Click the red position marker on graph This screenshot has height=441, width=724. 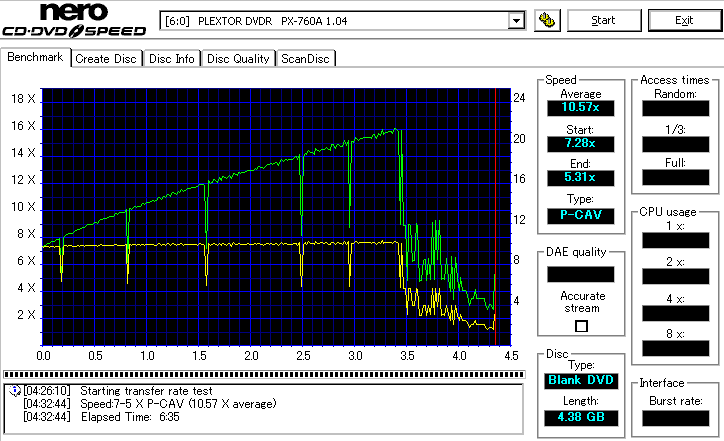pyautogui.click(x=495, y=217)
